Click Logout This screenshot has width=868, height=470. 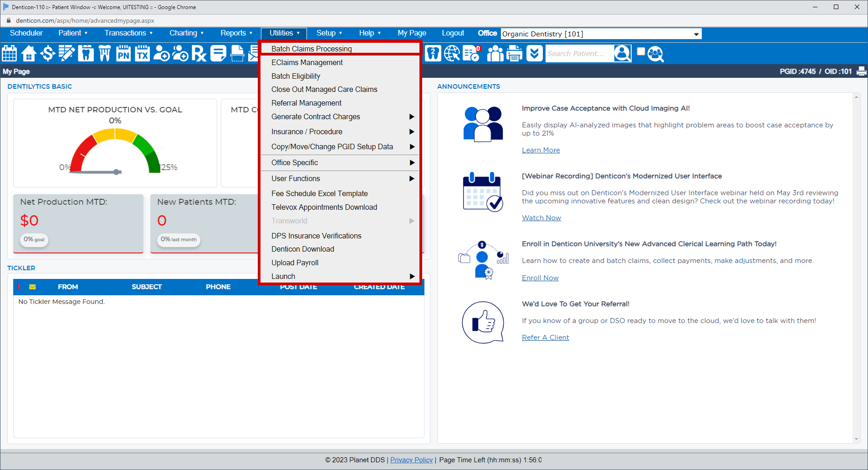pyautogui.click(x=453, y=33)
